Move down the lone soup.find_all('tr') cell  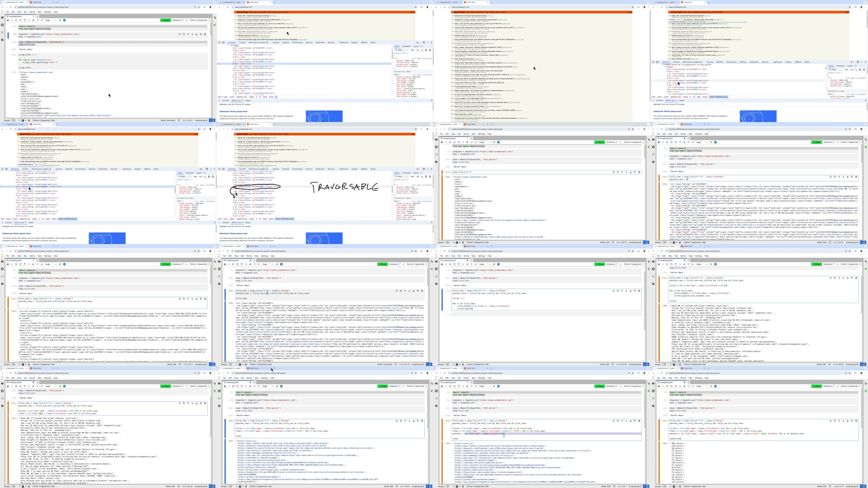[626, 172]
